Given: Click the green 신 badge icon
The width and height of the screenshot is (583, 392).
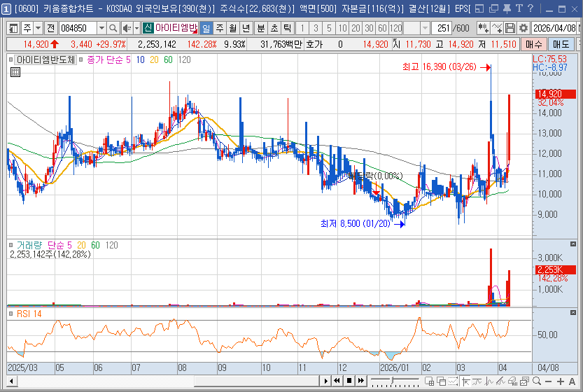Looking at the screenshot, I should point(148,28).
